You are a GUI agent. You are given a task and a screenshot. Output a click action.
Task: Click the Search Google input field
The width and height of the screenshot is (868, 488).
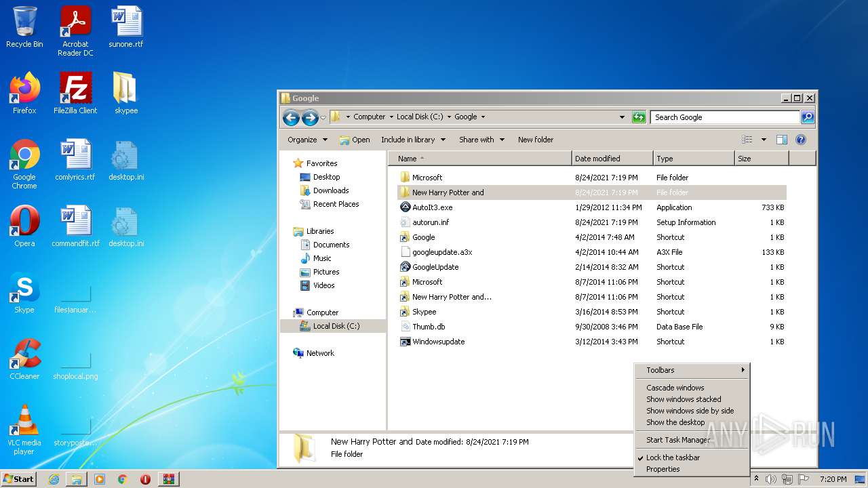726,117
